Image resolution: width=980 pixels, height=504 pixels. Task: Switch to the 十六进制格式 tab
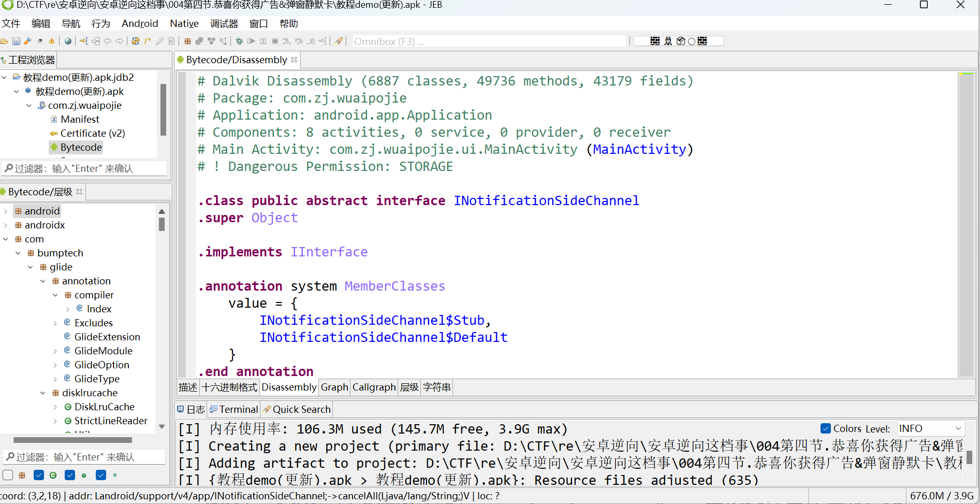229,387
